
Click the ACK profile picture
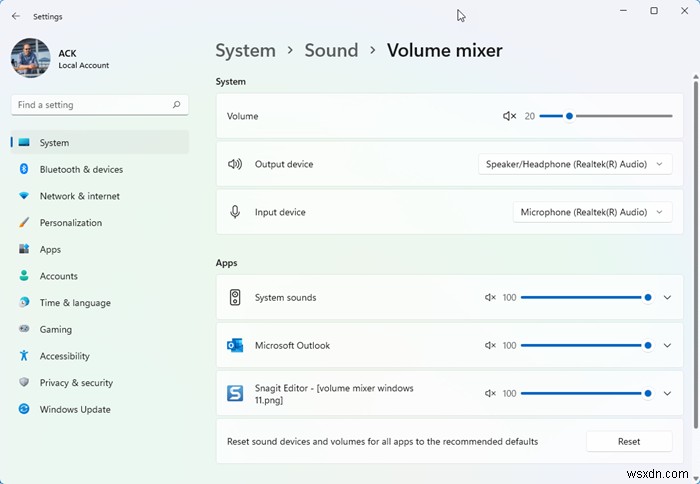point(30,58)
